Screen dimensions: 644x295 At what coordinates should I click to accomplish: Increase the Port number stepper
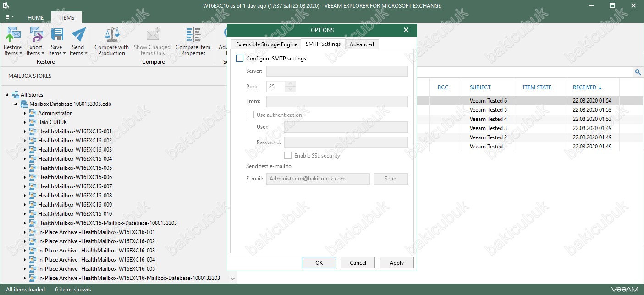(291, 84)
